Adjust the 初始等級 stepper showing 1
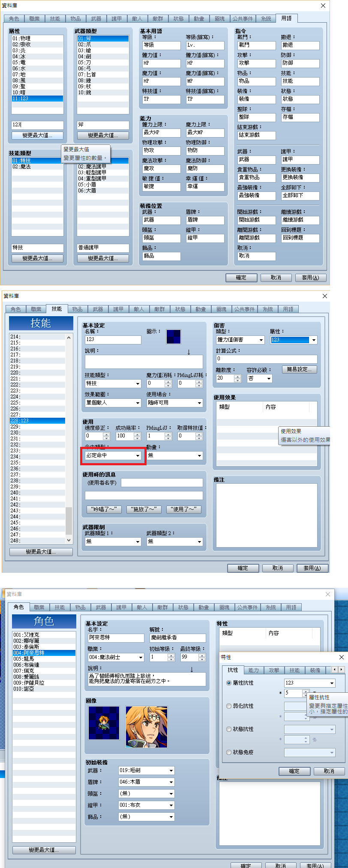348x868 pixels. pos(171,657)
